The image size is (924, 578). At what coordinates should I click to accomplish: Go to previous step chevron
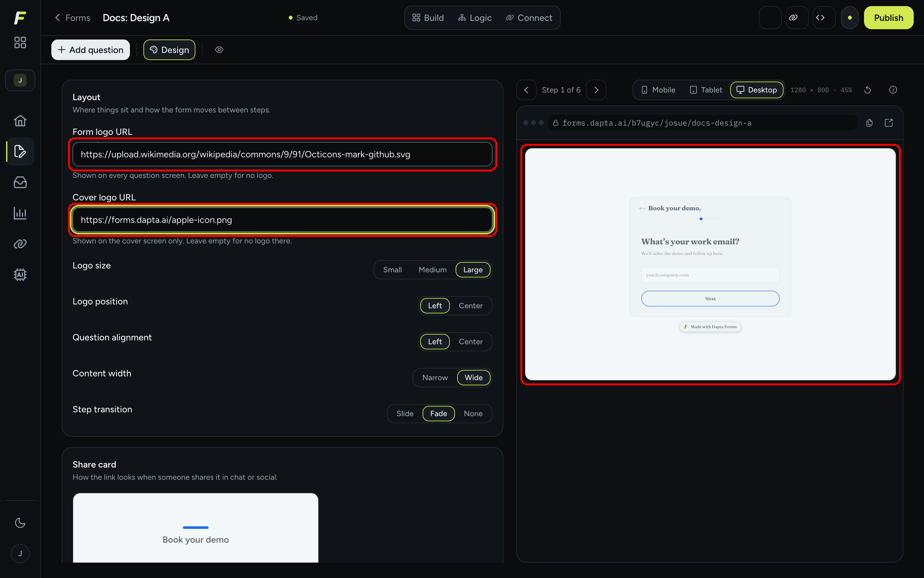coord(526,90)
